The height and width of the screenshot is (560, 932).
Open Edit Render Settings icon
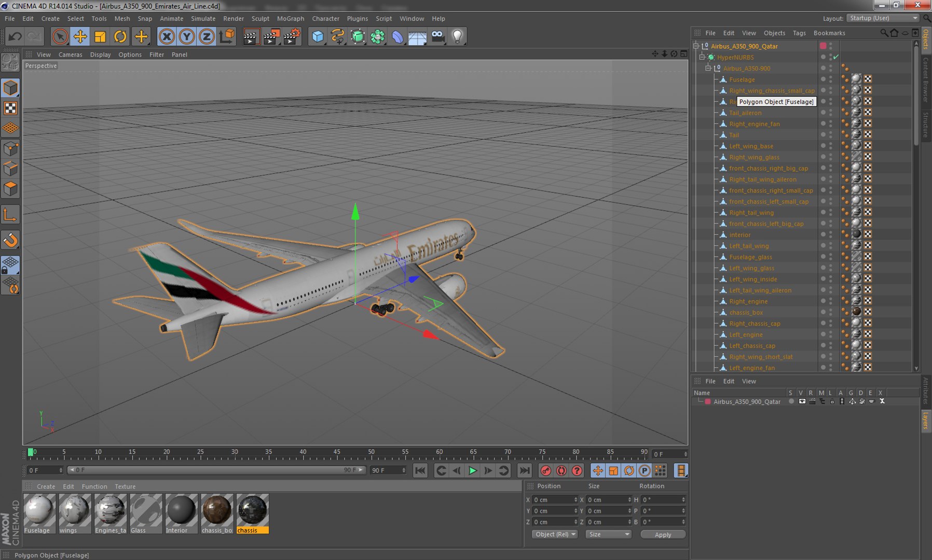coord(292,37)
